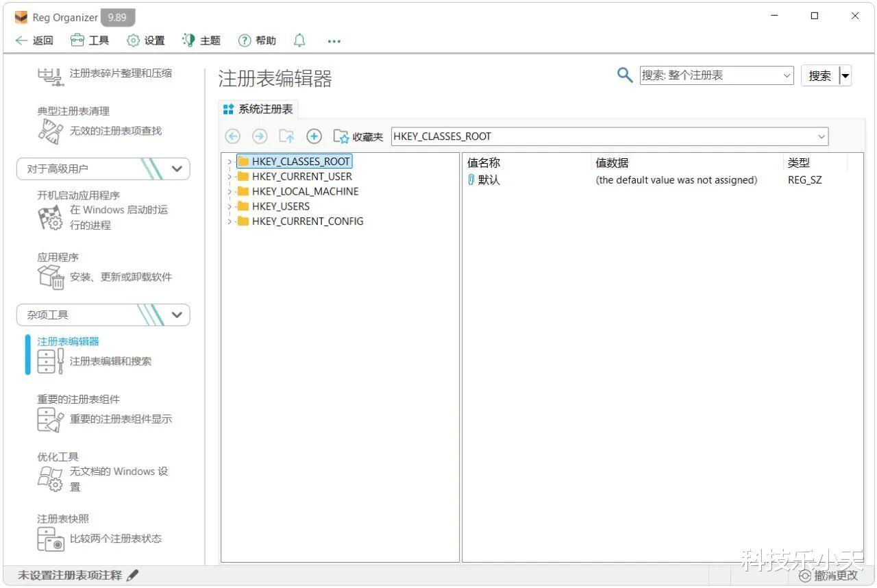Open the 主题 menu

tap(201, 40)
